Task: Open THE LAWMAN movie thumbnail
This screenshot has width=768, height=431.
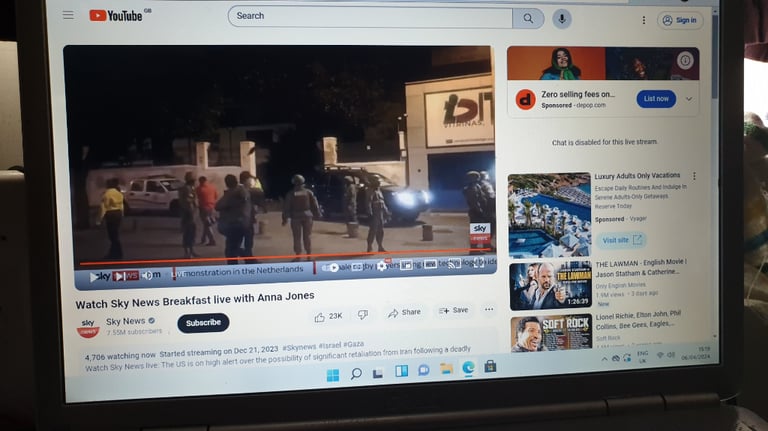Action: (550, 286)
